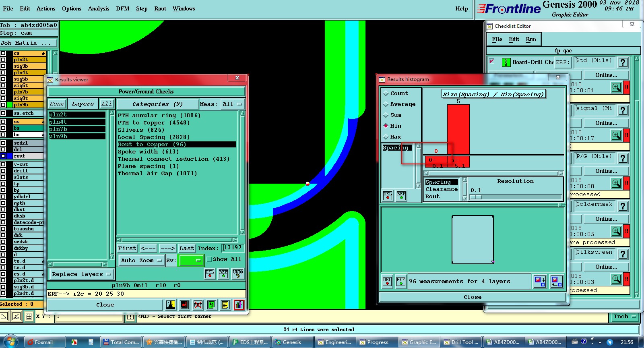This screenshot has height=348, width=644.
Task: Click the diagonal arrow tool icon bottom-left
Action: pyautogui.click(x=4, y=316)
